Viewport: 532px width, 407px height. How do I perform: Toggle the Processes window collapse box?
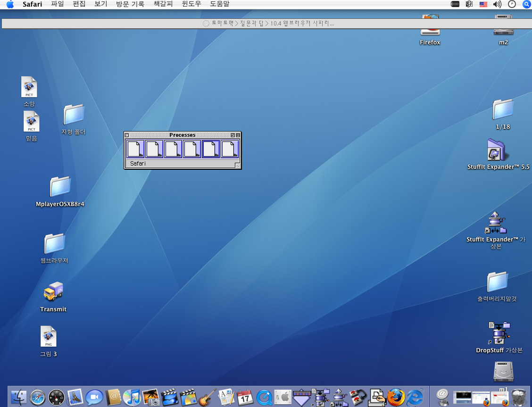coord(238,135)
